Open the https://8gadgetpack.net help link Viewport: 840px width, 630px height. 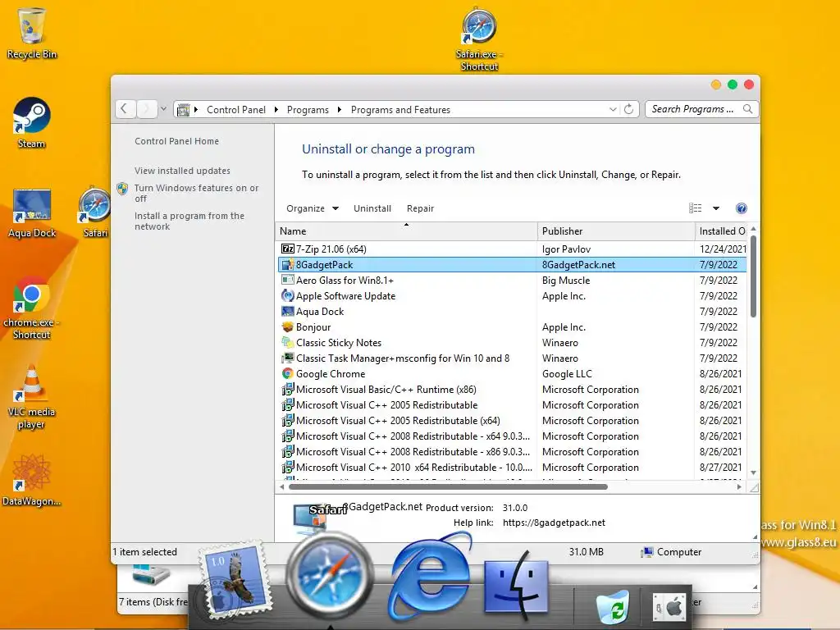point(554,523)
